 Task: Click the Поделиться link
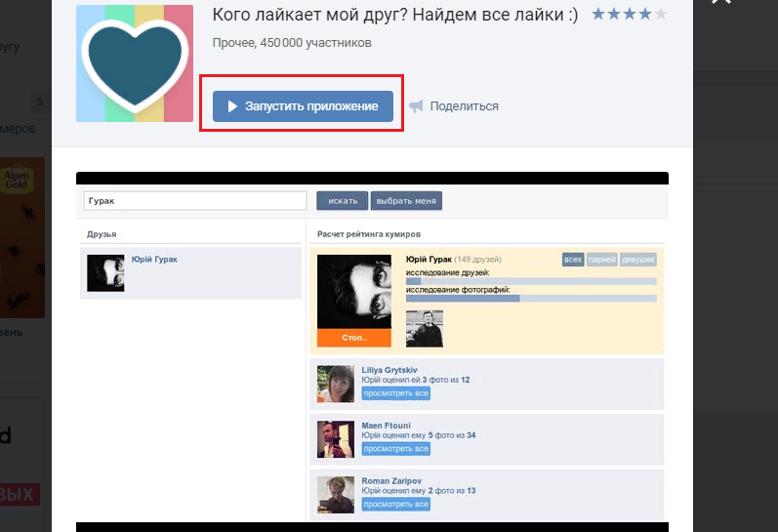pos(464,106)
